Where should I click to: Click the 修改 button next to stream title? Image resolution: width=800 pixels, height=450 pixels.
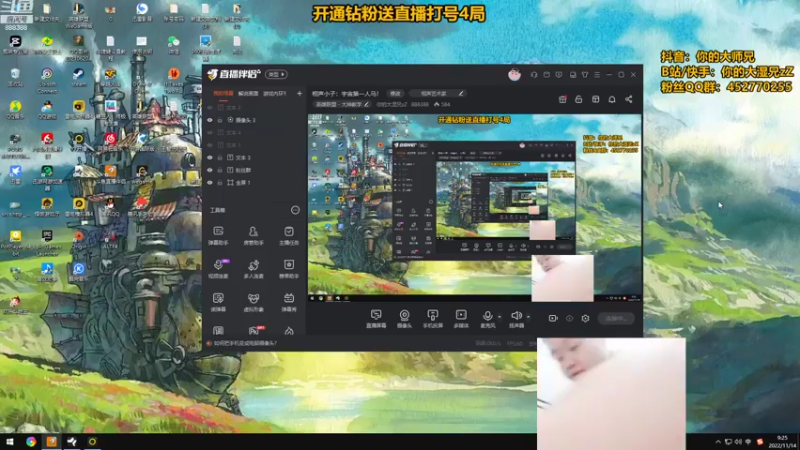pos(395,94)
